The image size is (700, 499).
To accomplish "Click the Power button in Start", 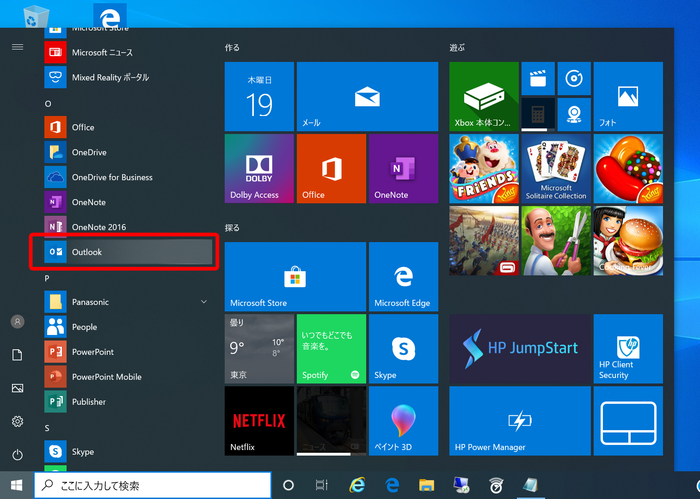I will click(17, 455).
